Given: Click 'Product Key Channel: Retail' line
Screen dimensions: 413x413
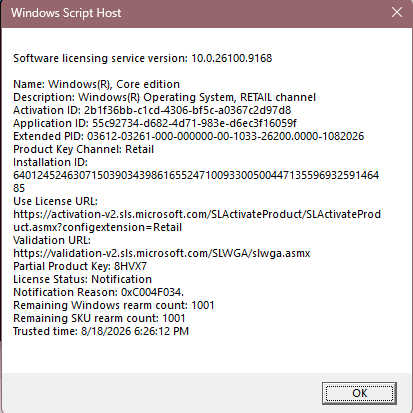Looking at the screenshot, I should tap(83, 149).
